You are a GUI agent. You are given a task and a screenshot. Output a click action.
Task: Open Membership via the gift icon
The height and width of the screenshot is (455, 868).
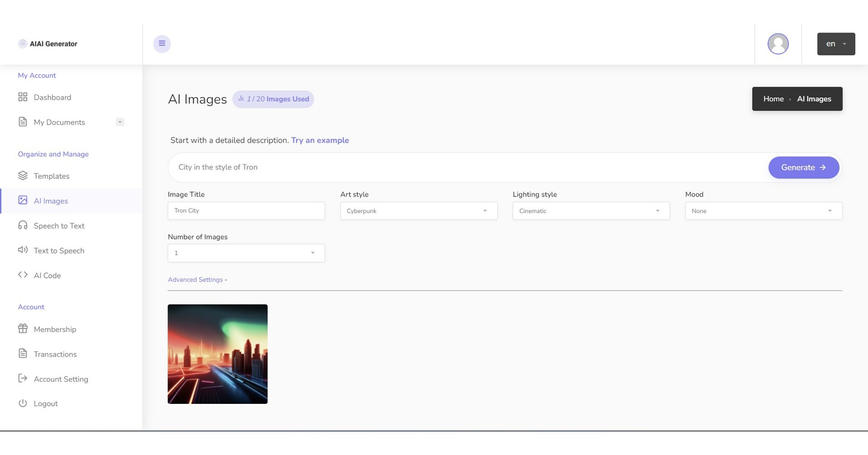click(23, 329)
